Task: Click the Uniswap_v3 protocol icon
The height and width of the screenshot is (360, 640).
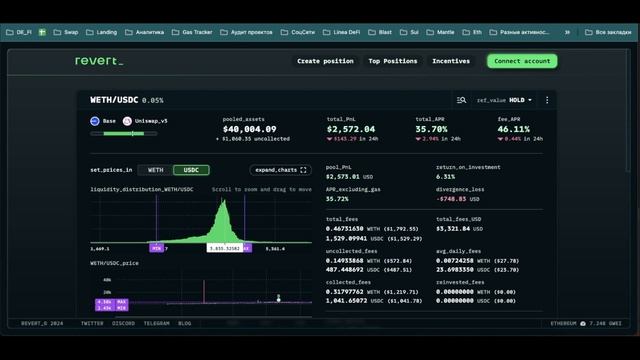Action: [x=127, y=121]
